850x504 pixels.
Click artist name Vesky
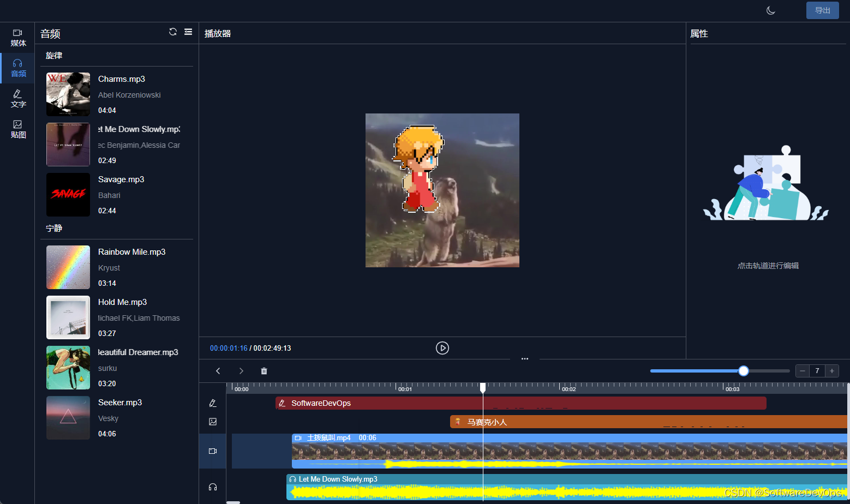pyautogui.click(x=108, y=418)
